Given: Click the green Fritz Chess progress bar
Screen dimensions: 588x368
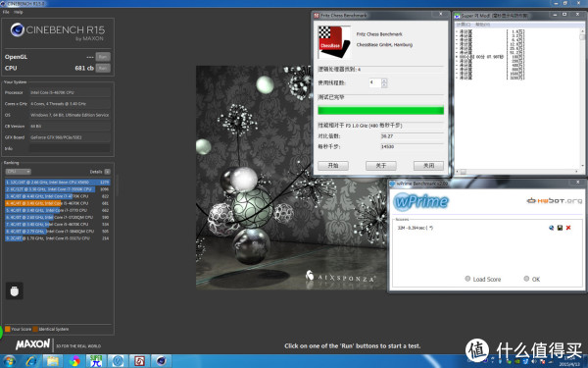Looking at the screenshot, I should point(380,110).
